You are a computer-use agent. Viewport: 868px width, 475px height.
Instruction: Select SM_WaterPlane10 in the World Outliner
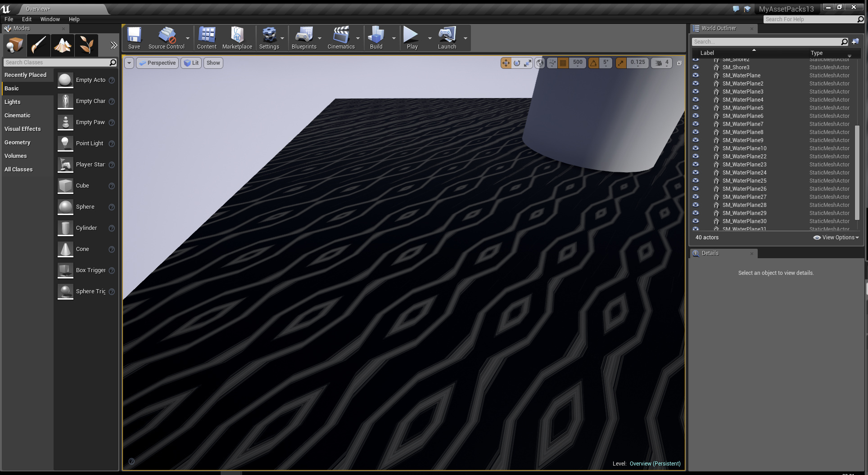point(744,148)
